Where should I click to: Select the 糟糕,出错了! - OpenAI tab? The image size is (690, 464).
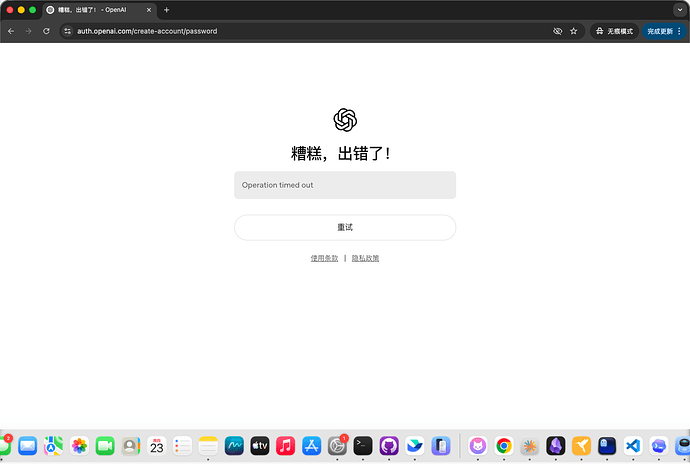coord(99,10)
